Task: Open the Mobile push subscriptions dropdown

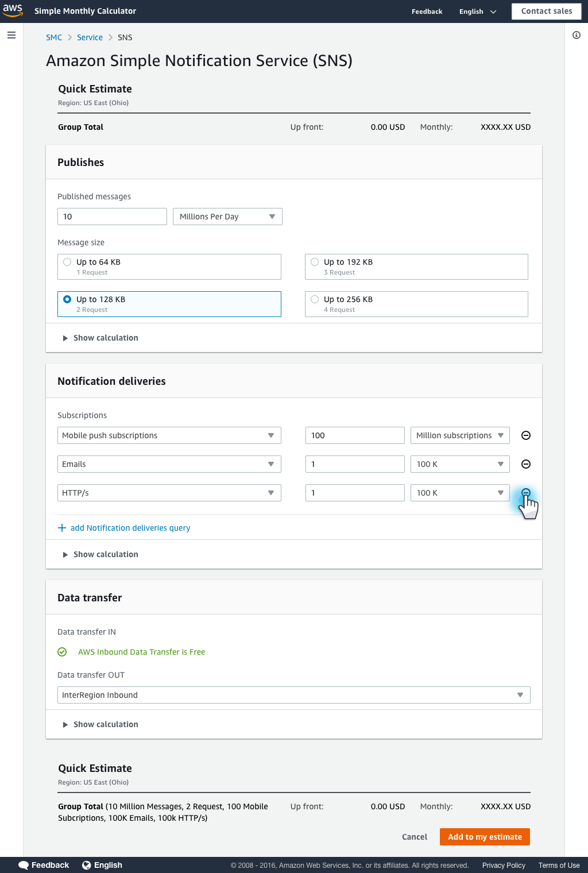Action: point(169,435)
